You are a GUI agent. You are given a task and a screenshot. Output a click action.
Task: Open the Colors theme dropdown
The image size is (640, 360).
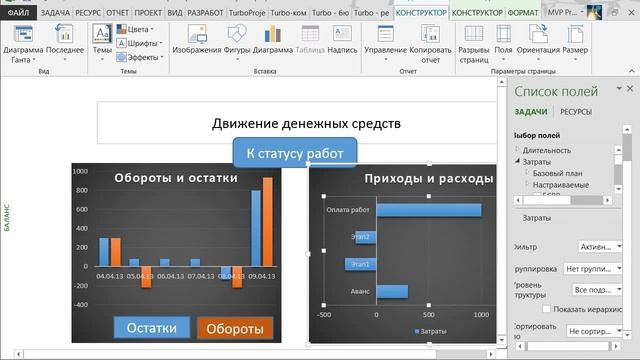(x=135, y=29)
